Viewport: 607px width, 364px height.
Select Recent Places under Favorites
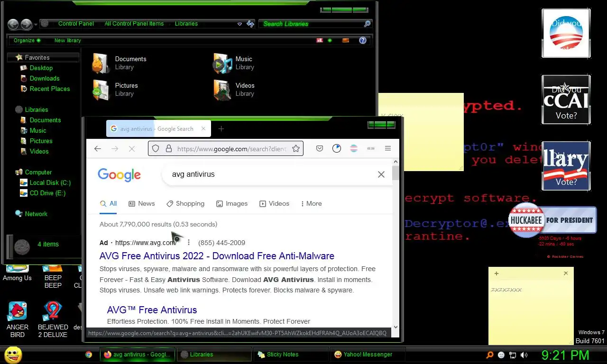[x=50, y=89]
